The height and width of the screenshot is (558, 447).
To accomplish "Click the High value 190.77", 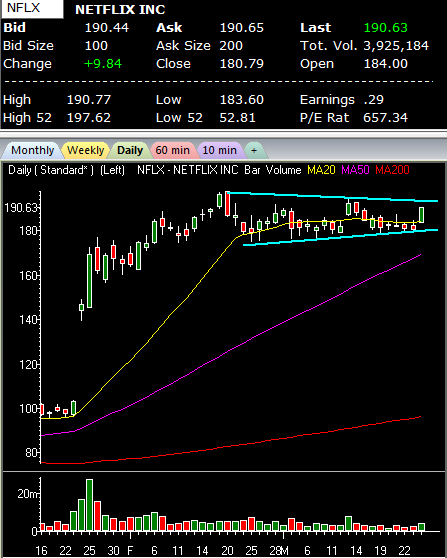I will coord(89,100).
